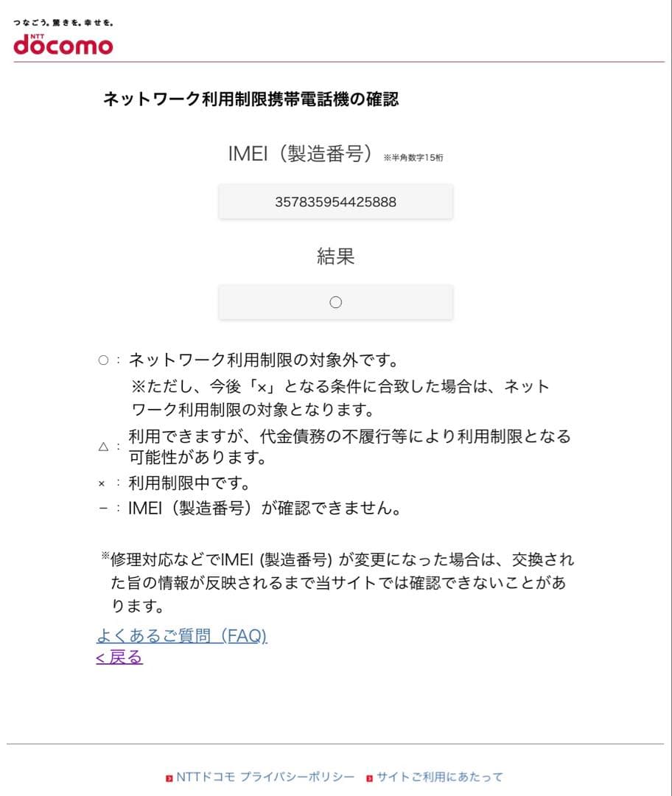Click the ※半角数字15桁 note

coord(413,158)
